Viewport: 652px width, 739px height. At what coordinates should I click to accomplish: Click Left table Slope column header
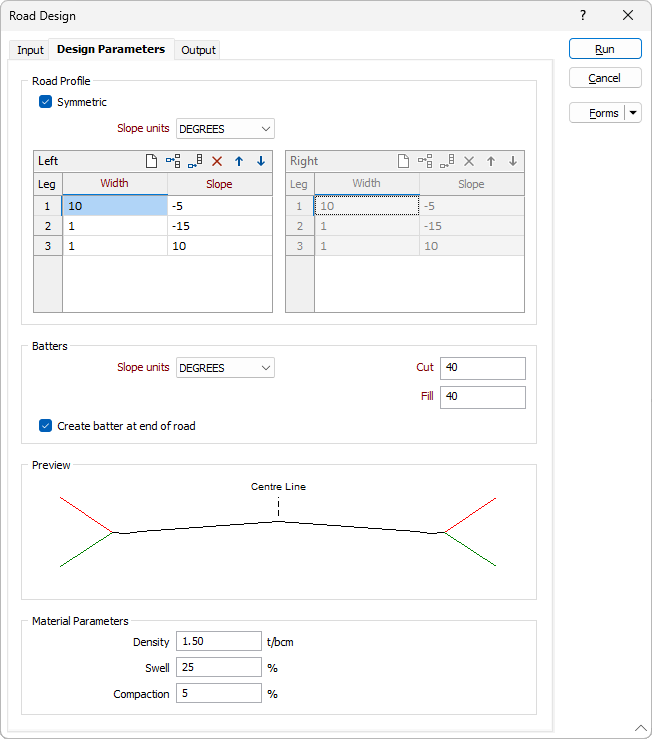(220, 184)
